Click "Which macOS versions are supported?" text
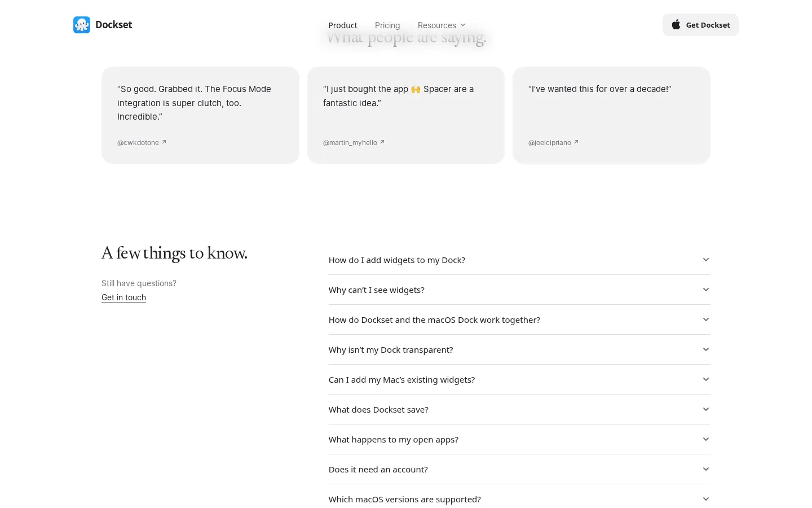Image resolution: width=812 pixels, height=508 pixels. [x=405, y=500]
